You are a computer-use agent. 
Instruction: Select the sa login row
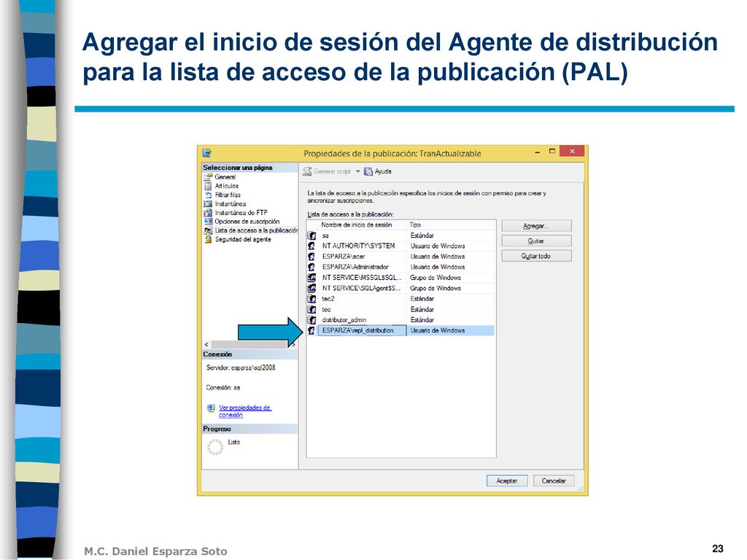[400, 236]
